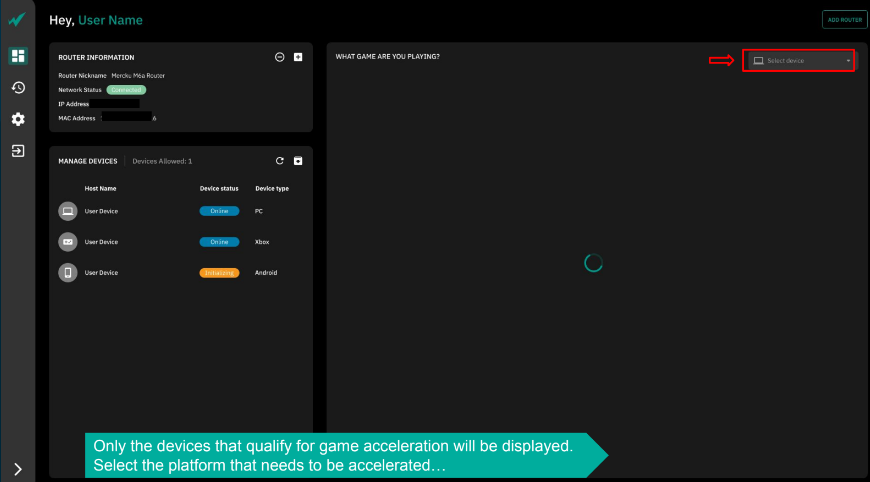
Task: Click the Connected network status badge
Action: (126, 90)
